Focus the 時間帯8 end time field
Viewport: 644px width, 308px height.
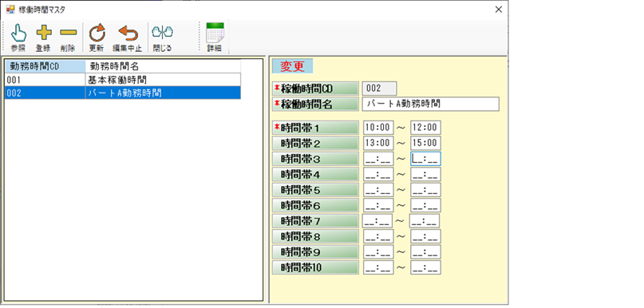coord(425,236)
